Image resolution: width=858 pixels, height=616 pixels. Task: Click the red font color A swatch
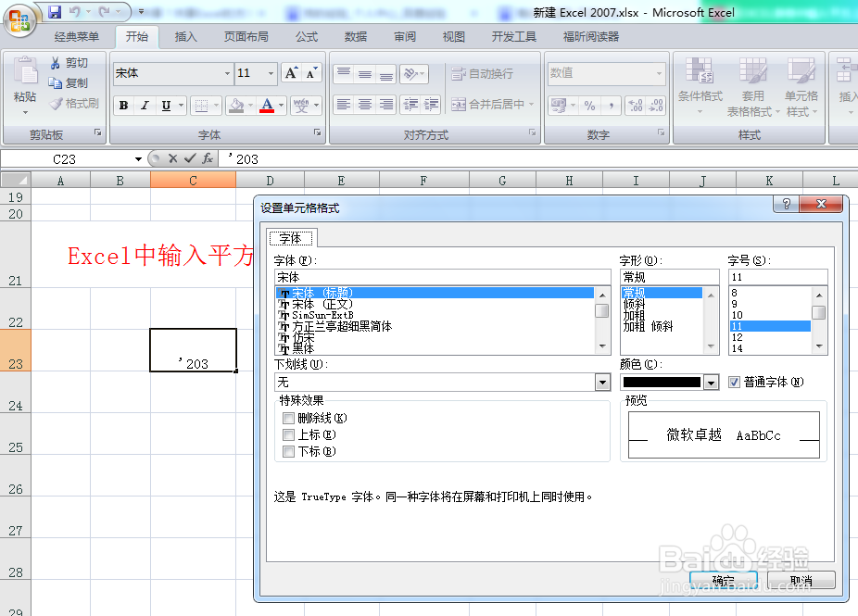[267, 105]
